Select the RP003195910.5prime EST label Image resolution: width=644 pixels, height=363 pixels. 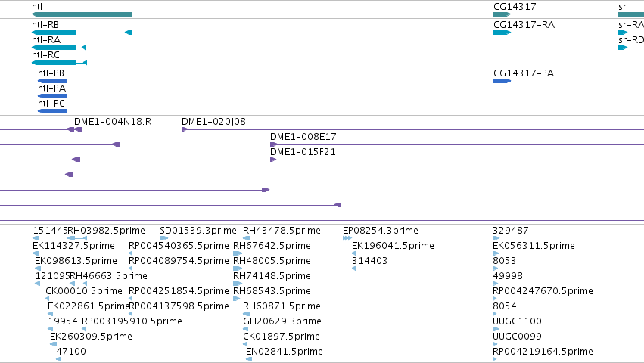tap(132, 321)
